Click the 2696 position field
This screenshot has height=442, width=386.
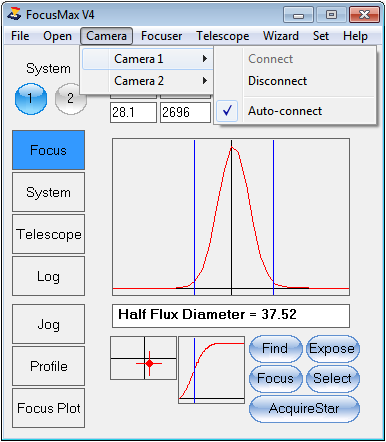click(x=185, y=112)
